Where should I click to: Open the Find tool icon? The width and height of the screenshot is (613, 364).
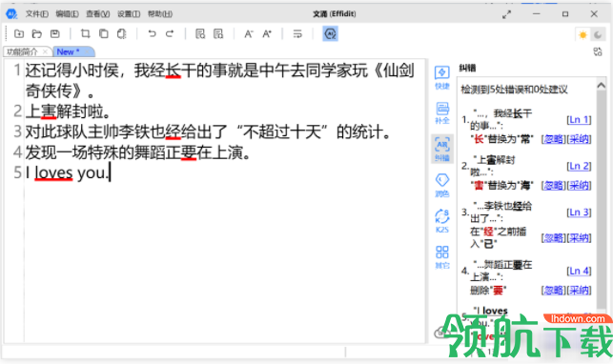[x=200, y=34]
